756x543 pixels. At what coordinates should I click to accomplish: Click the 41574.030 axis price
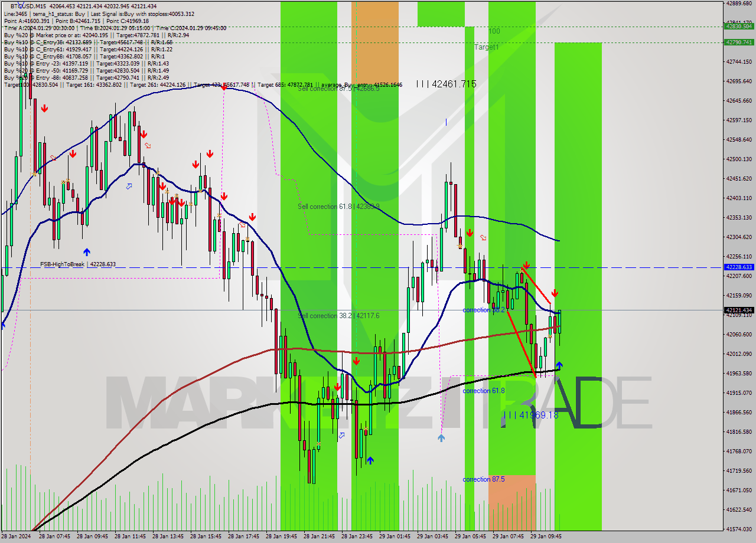[739, 529]
